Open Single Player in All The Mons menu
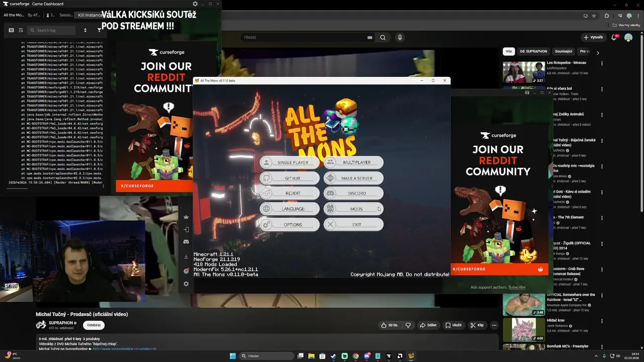 coord(290,162)
